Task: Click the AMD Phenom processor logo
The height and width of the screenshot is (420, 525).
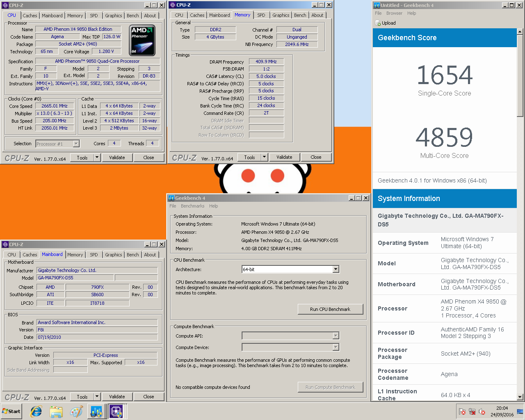Action: pos(142,40)
